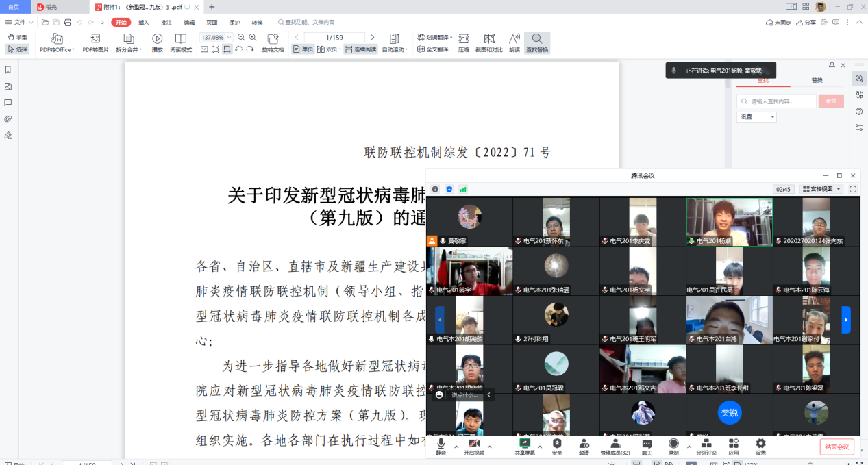The width and height of the screenshot is (868, 465).
Task: Click the PDF转Office conversion icon
Action: point(57,38)
